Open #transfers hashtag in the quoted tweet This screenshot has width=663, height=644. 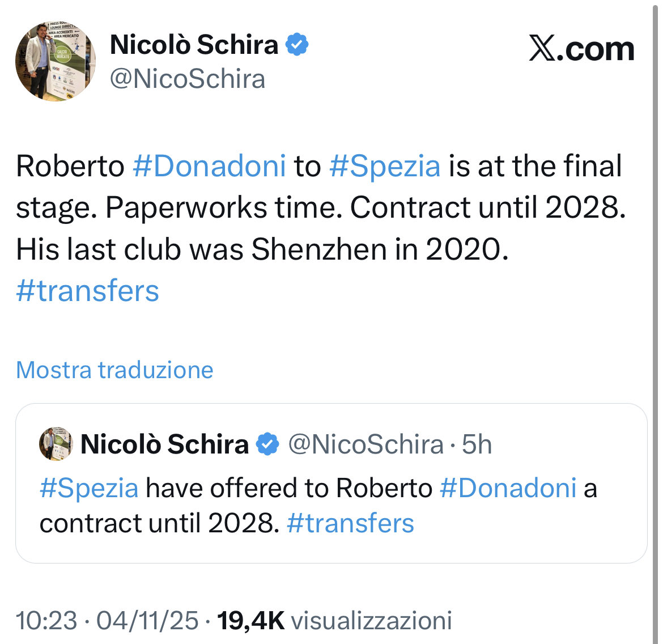coord(350,523)
